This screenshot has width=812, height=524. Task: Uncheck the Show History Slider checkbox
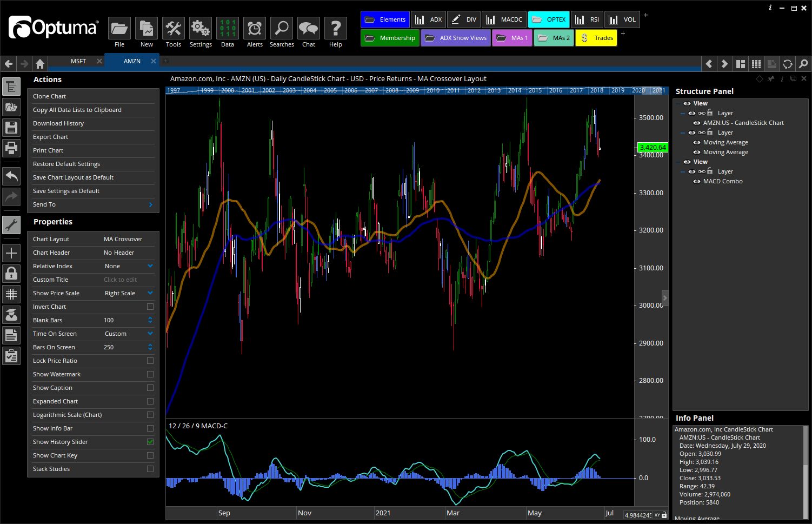(x=150, y=442)
